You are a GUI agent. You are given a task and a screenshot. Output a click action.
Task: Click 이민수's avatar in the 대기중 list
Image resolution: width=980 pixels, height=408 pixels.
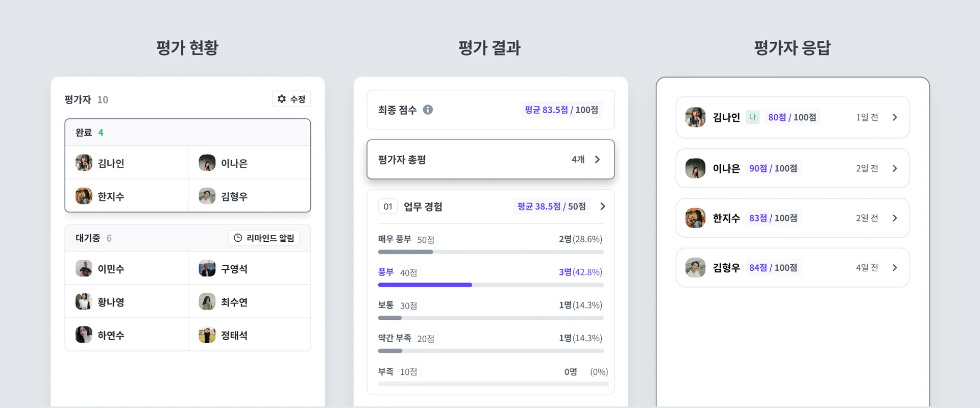click(x=83, y=268)
